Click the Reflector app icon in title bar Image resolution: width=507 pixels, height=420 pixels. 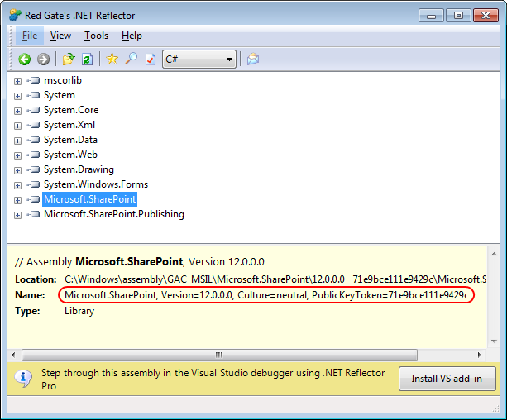click(x=15, y=15)
